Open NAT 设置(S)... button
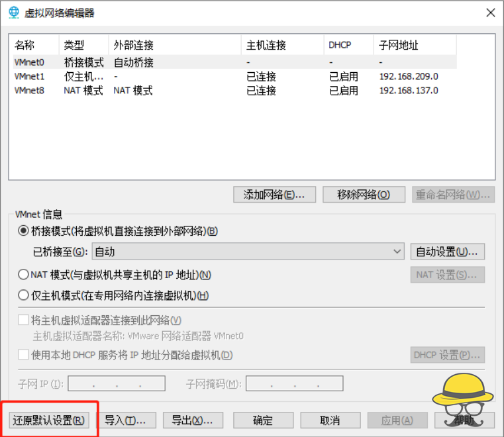Viewport: 504px width, 437px height. tap(448, 275)
